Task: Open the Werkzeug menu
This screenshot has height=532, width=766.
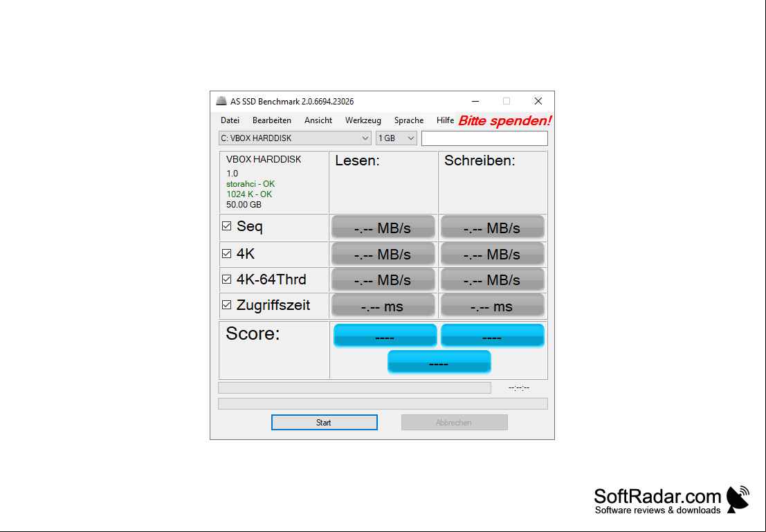Action: (x=363, y=120)
